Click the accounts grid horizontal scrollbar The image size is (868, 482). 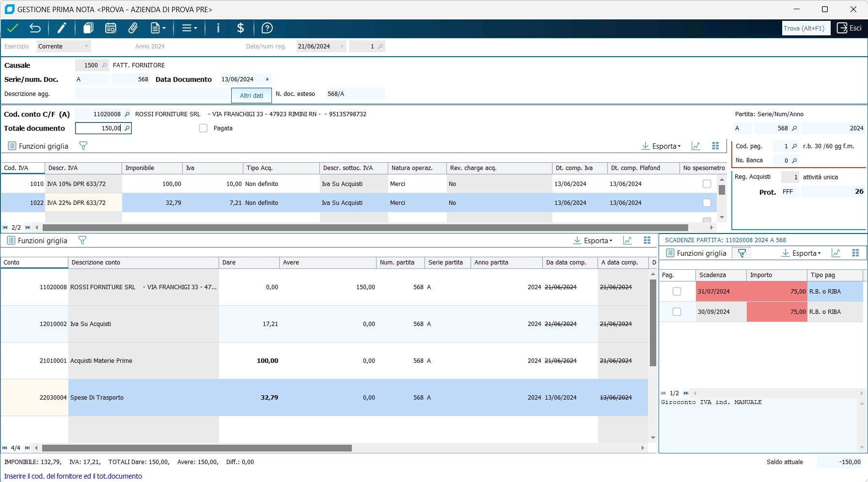[196, 448]
